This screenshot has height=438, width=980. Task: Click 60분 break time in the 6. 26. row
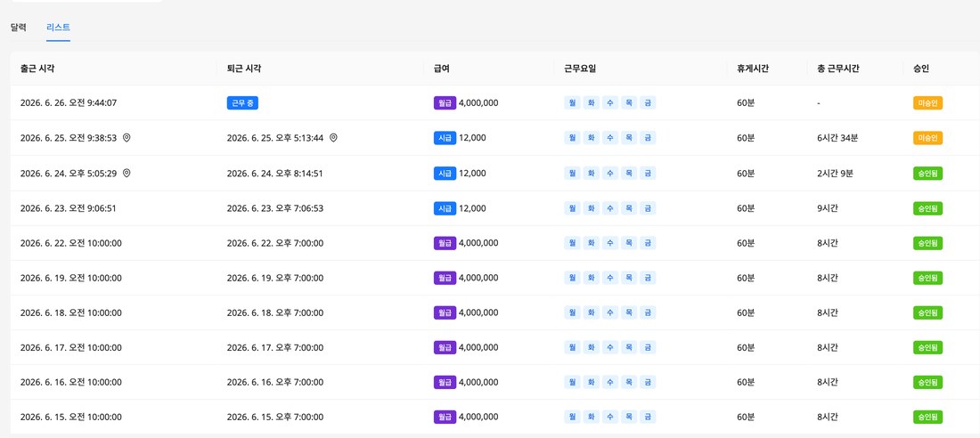[x=747, y=103]
